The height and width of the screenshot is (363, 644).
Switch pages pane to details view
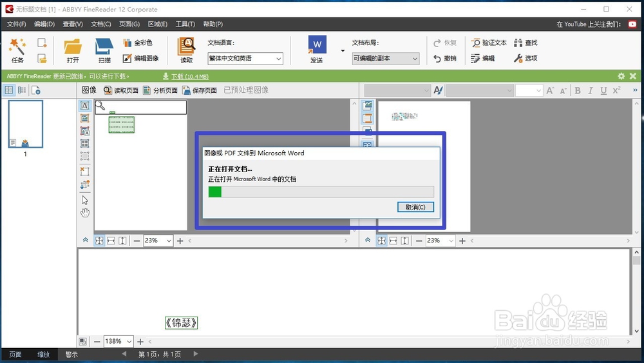(x=22, y=90)
